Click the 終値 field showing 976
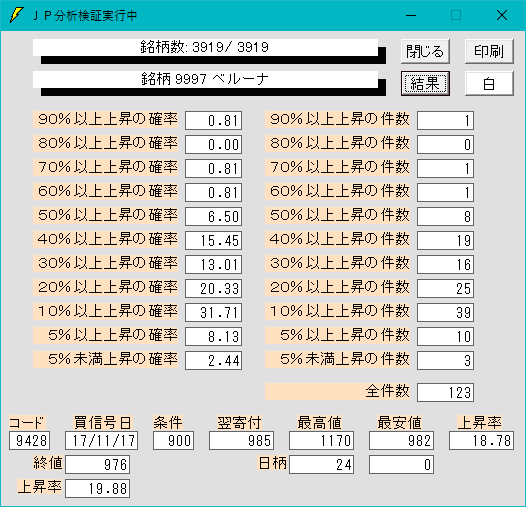Viewport: 526px width, 507px height. coord(98,464)
